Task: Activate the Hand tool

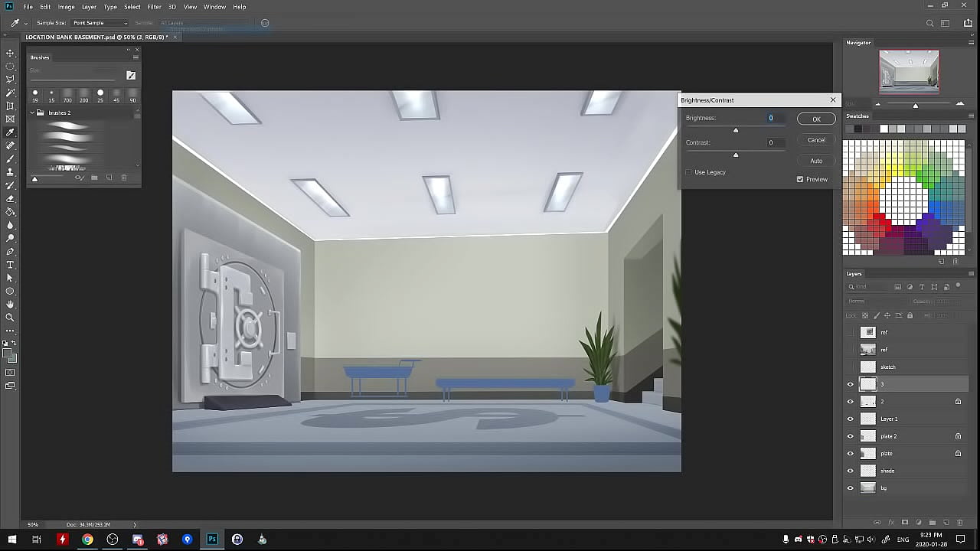Action: point(10,305)
